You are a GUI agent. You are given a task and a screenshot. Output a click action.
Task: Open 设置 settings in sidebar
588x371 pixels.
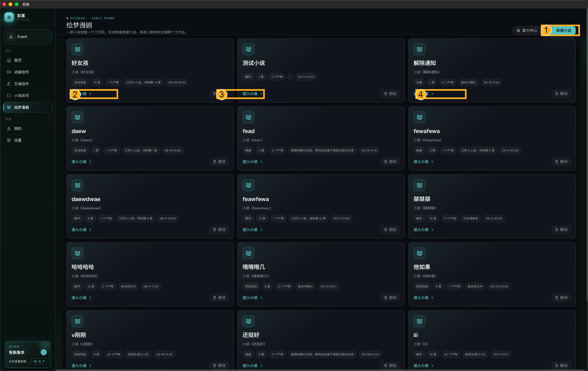28,140
